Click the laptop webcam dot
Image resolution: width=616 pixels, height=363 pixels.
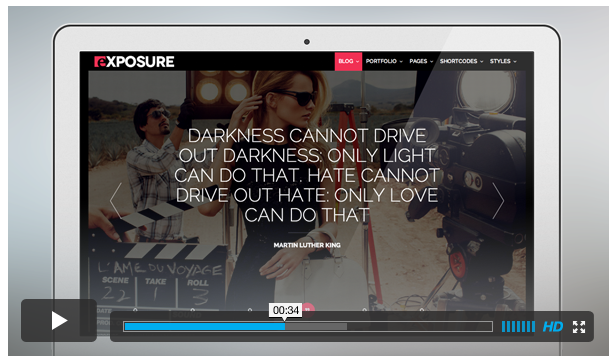(307, 42)
